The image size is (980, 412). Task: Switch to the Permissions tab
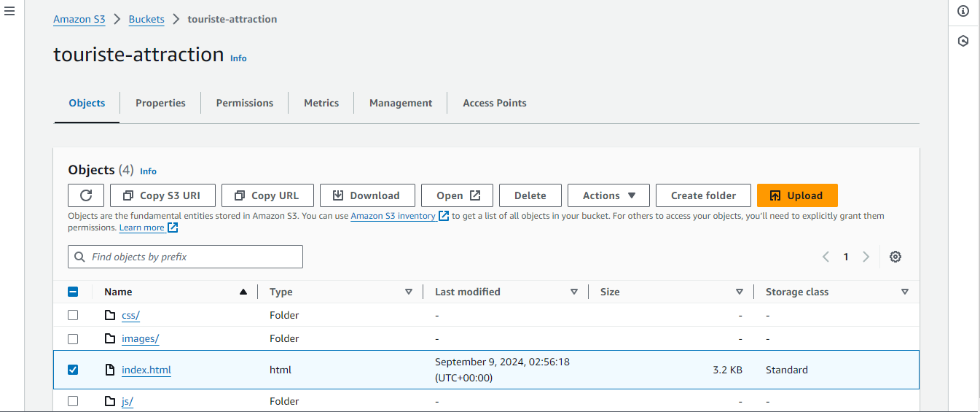coord(245,103)
